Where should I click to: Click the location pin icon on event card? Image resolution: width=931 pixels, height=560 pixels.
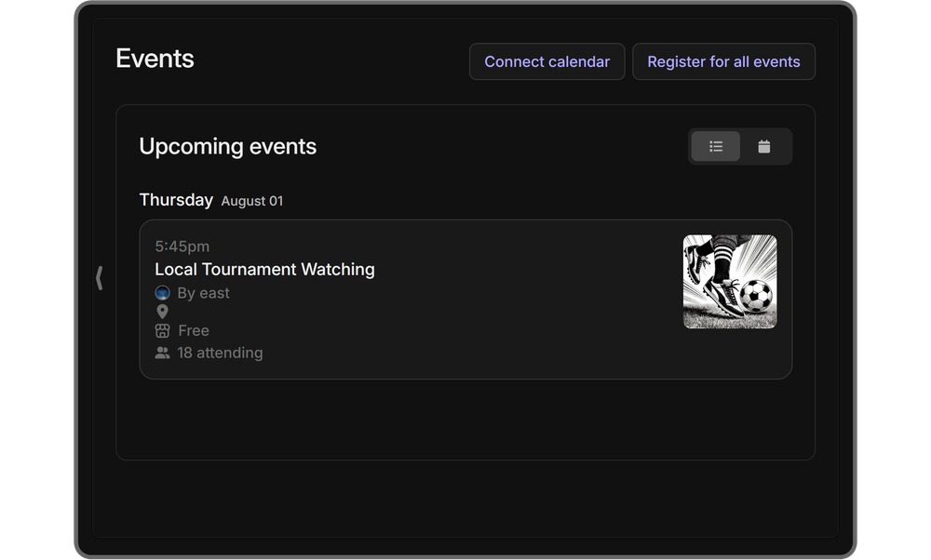click(x=162, y=312)
